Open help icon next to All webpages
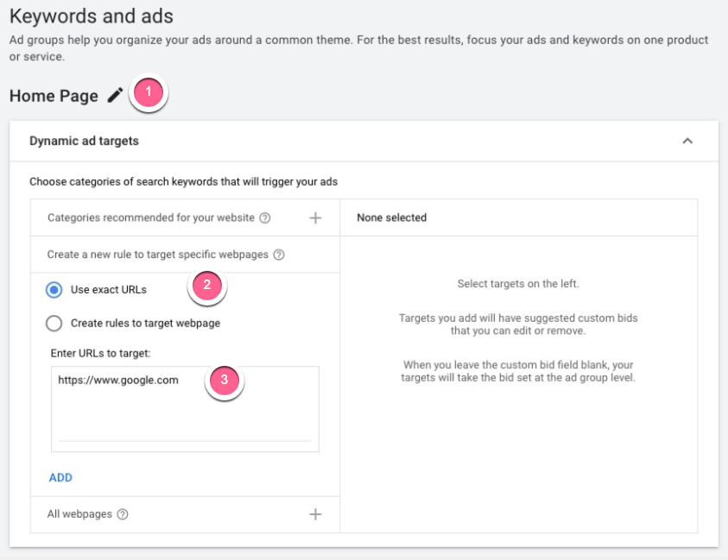This screenshot has height=560, width=728. click(123, 514)
